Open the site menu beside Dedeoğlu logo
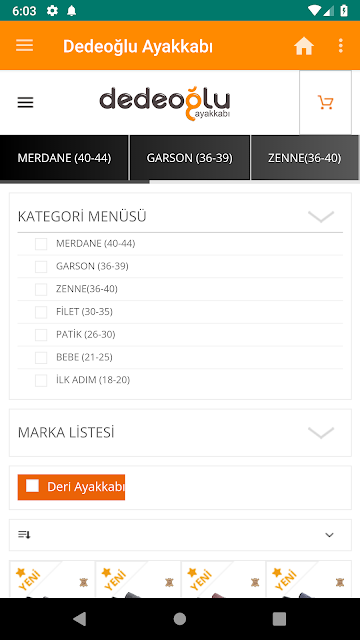The width and height of the screenshot is (360, 640). pyautogui.click(x=25, y=102)
